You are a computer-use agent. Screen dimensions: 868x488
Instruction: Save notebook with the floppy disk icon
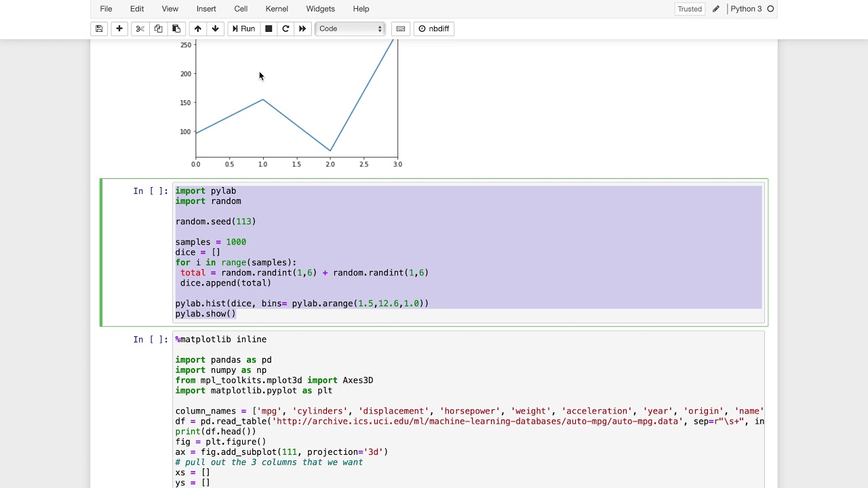[x=99, y=28]
